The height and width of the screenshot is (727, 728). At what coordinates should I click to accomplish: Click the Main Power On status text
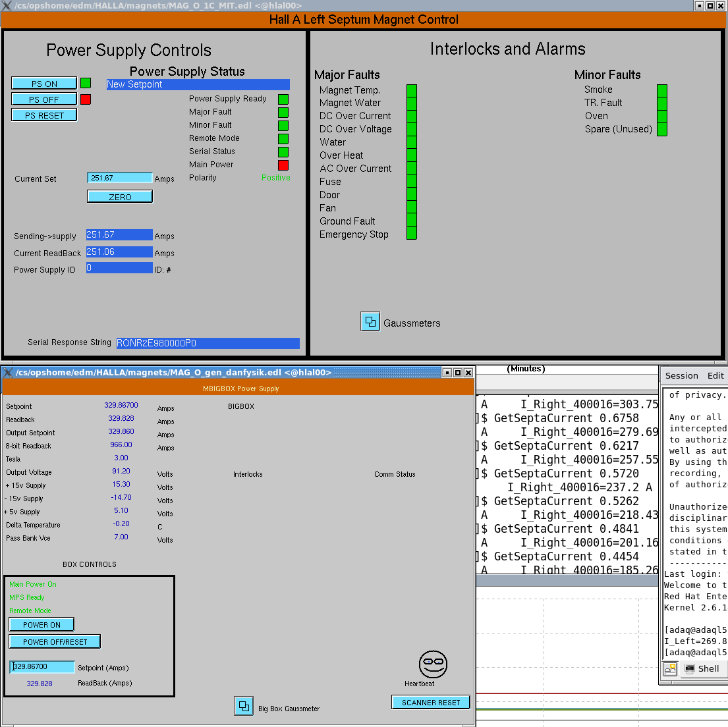point(32,584)
